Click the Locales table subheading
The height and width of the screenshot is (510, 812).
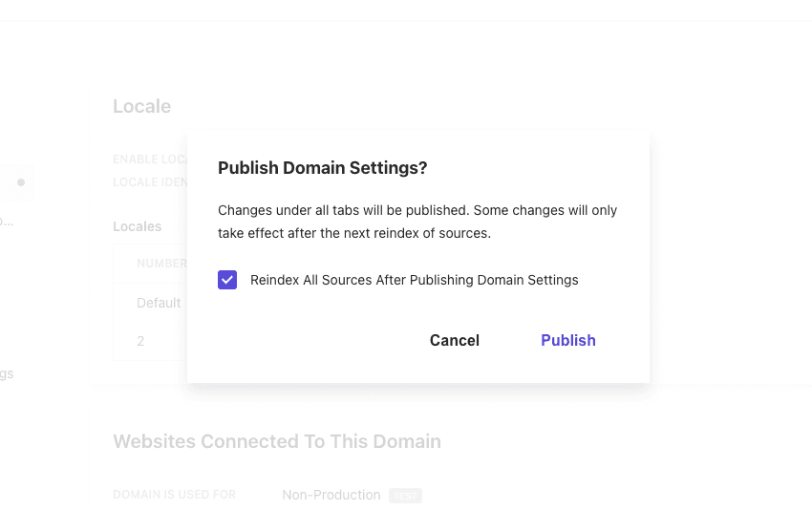[x=138, y=226]
